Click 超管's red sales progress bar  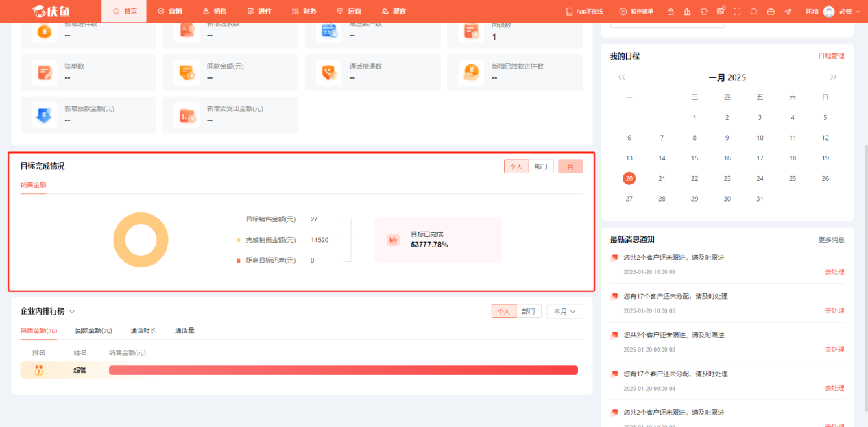pyautogui.click(x=343, y=370)
